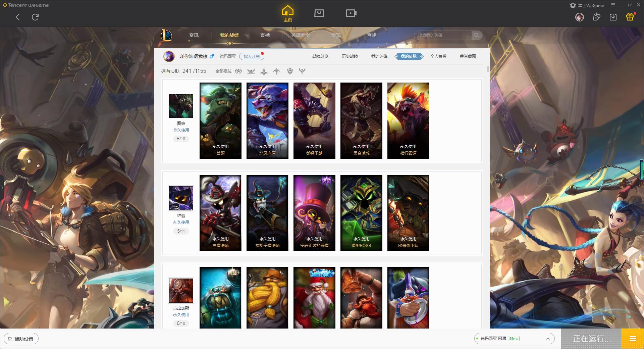Open the 白魔法师 Veigar skin card
This screenshot has width=644, height=349.
tap(220, 213)
